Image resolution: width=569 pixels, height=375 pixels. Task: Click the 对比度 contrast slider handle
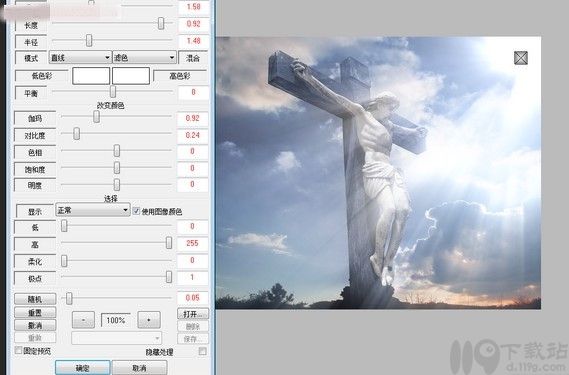(x=77, y=133)
